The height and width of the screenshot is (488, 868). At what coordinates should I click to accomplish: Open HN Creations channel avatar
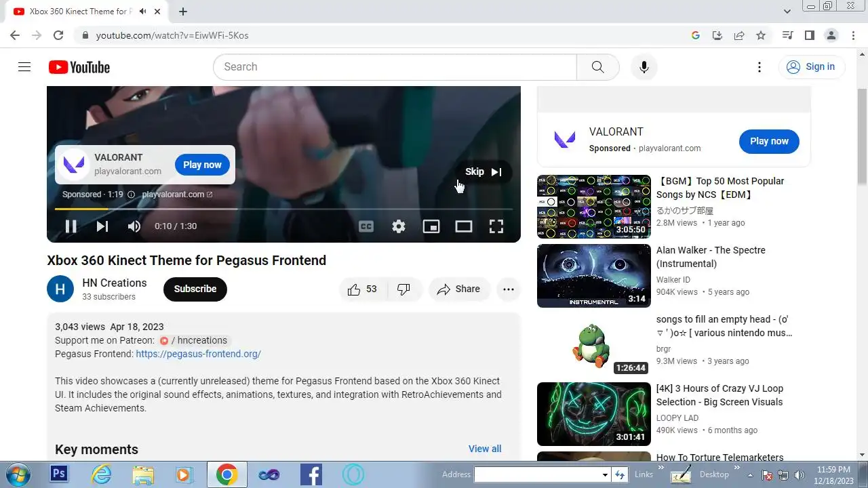coord(60,289)
